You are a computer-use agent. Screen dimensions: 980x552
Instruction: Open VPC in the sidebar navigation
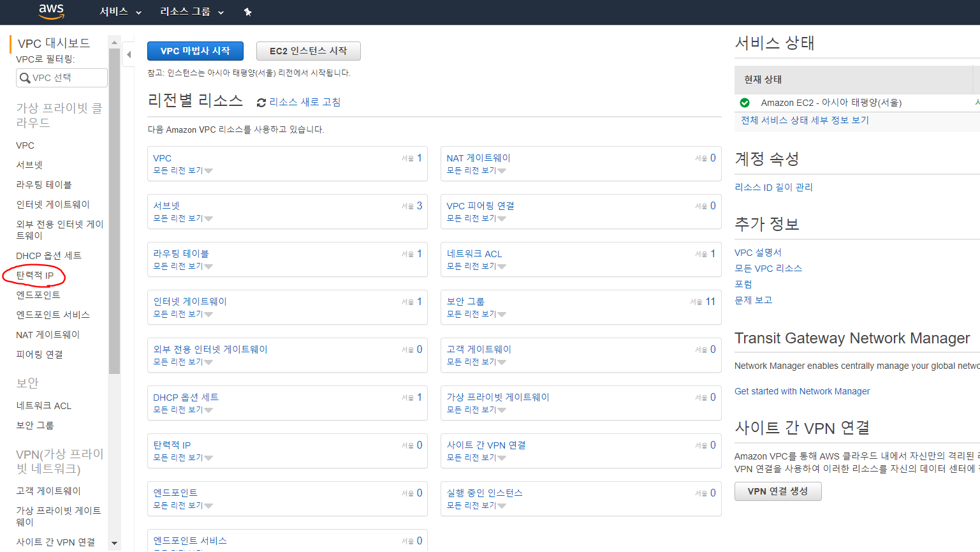click(25, 145)
